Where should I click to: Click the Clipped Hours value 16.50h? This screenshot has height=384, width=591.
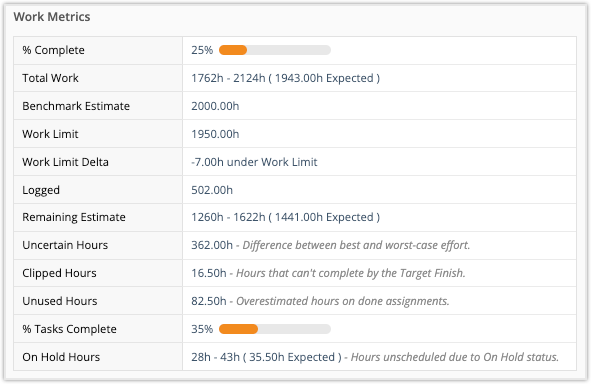tap(208, 273)
